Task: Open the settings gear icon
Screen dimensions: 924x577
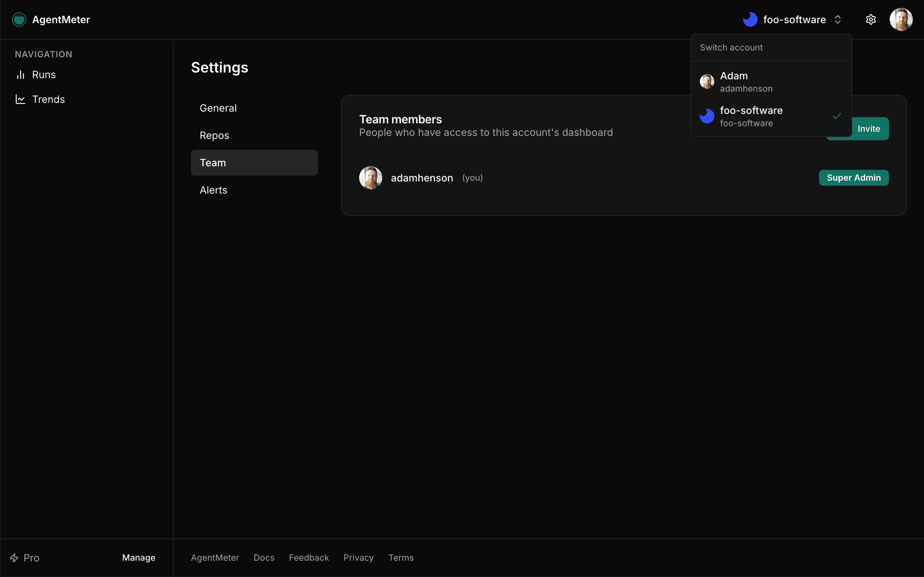Action: [x=871, y=19]
